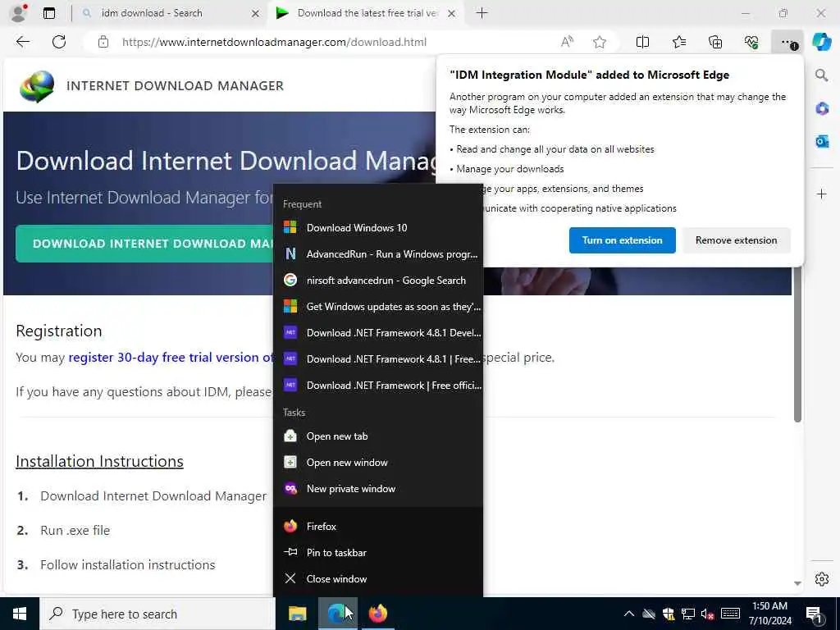Click page vertical scrollbar thumb
This screenshot has height=630, width=840.
(797, 345)
